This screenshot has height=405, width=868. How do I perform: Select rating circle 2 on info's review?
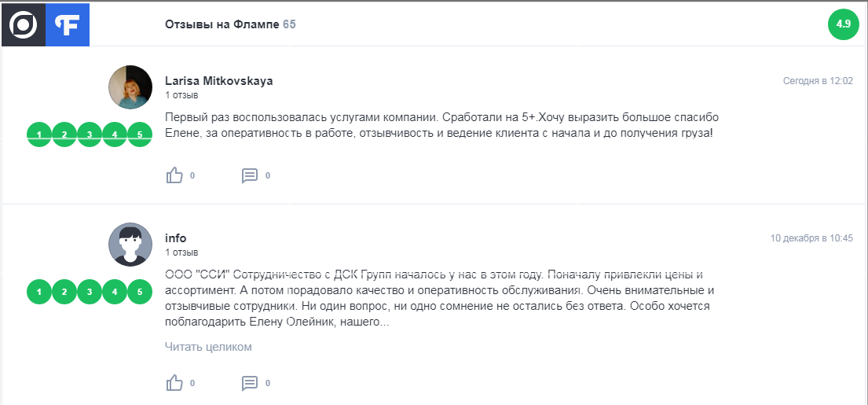click(x=64, y=292)
